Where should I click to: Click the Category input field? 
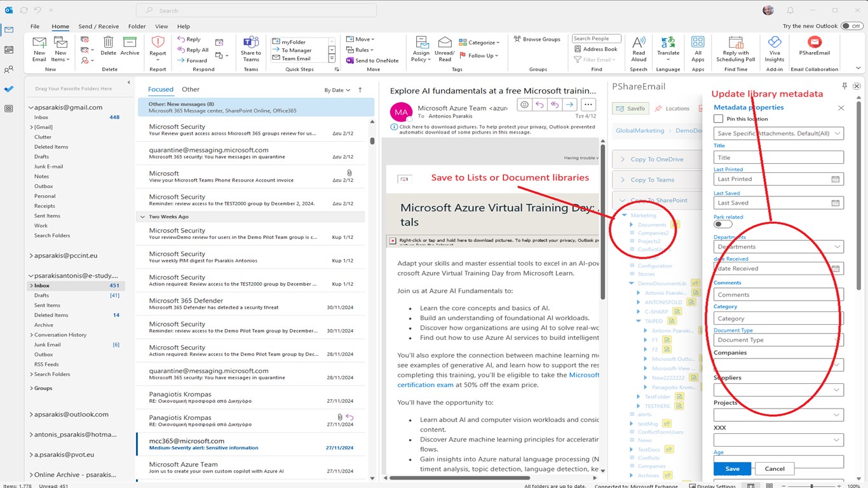[778, 318]
